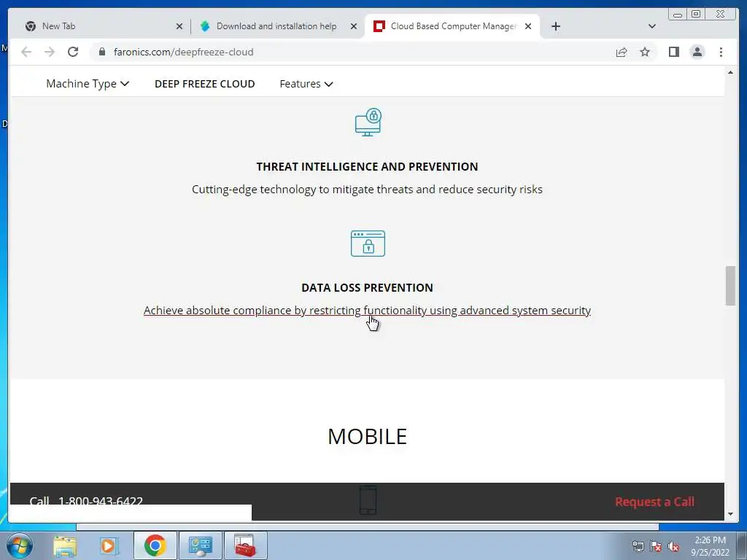The height and width of the screenshot is (560, 747).
Task: Open the Windows Start button
Action: pos(20,545)
